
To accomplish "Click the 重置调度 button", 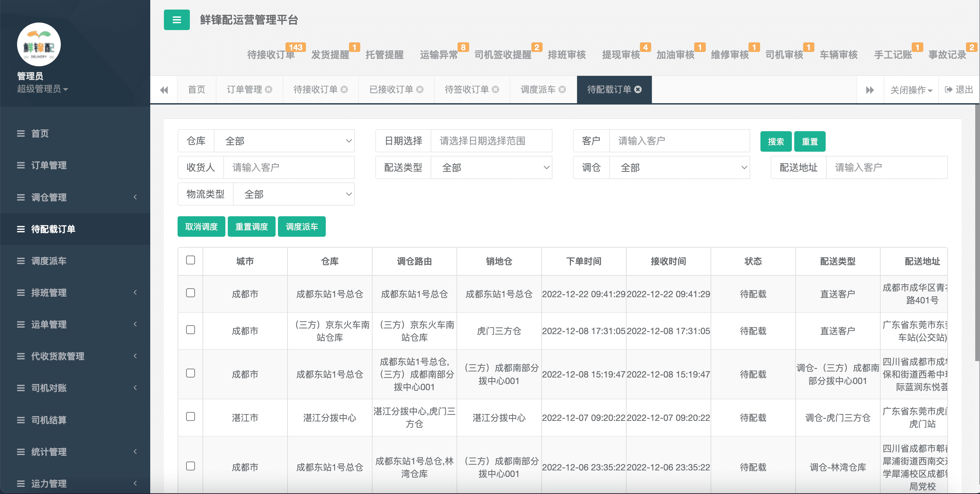I will (x=251, y=227).
